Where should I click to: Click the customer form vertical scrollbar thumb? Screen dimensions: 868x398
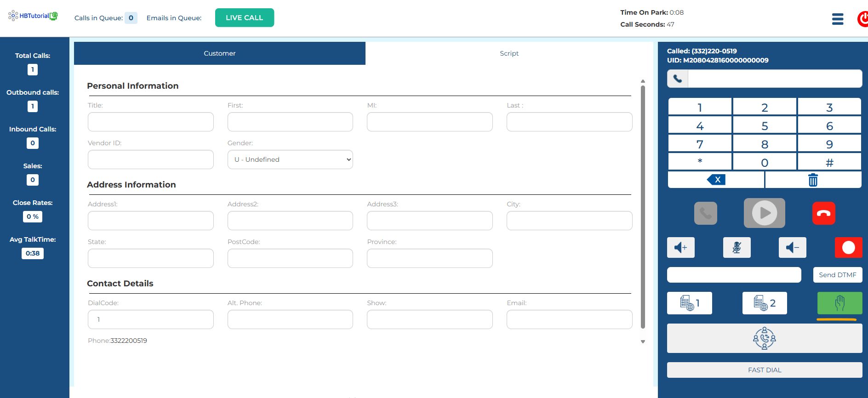(x=643, y=207)
